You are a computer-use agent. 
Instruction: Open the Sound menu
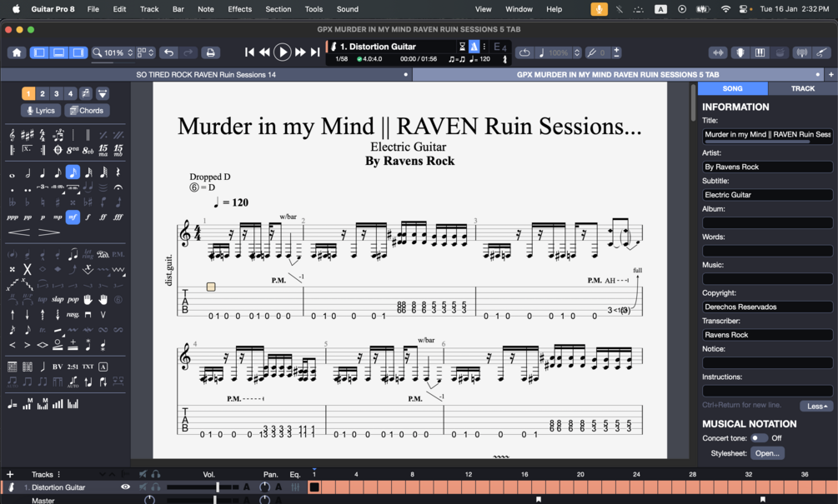tap(348, 9)
